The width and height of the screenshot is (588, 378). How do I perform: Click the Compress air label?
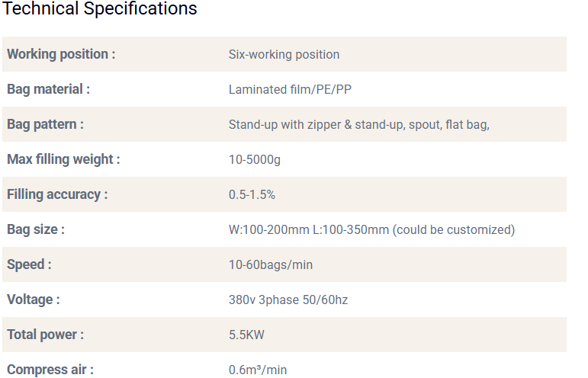pyautogui.click(x=50, y=370)
